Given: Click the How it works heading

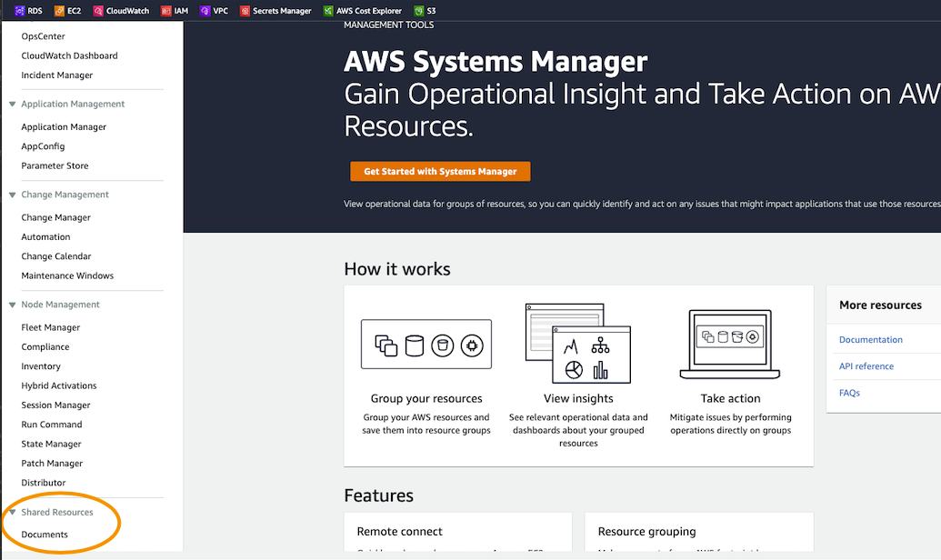Looking at the screenshot, I should (x=397, y=269).
